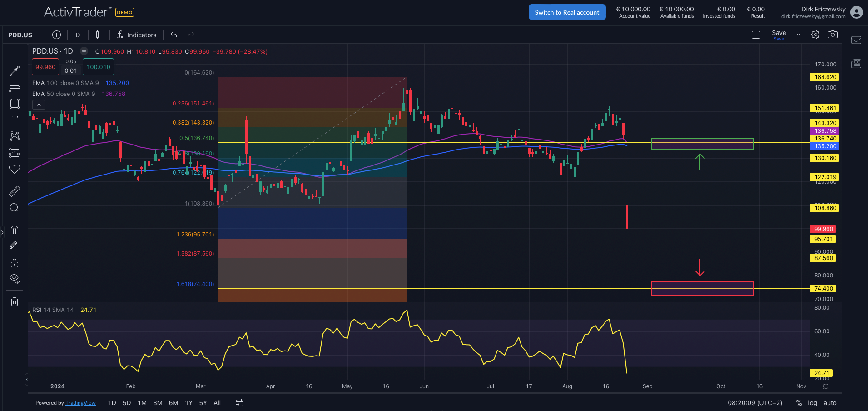Switch chart range to 1Y
This screenshot has width=868, height=411.
(188, 403)
